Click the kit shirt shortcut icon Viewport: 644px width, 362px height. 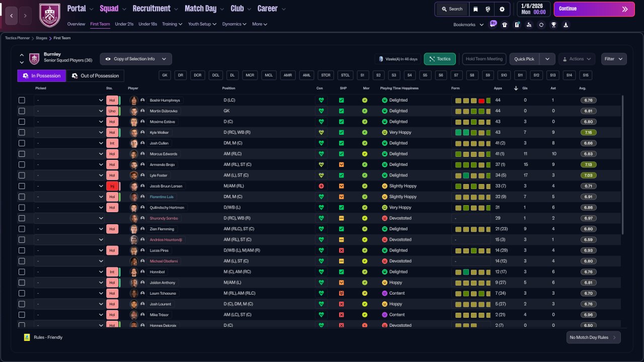(x=505, y=25)
